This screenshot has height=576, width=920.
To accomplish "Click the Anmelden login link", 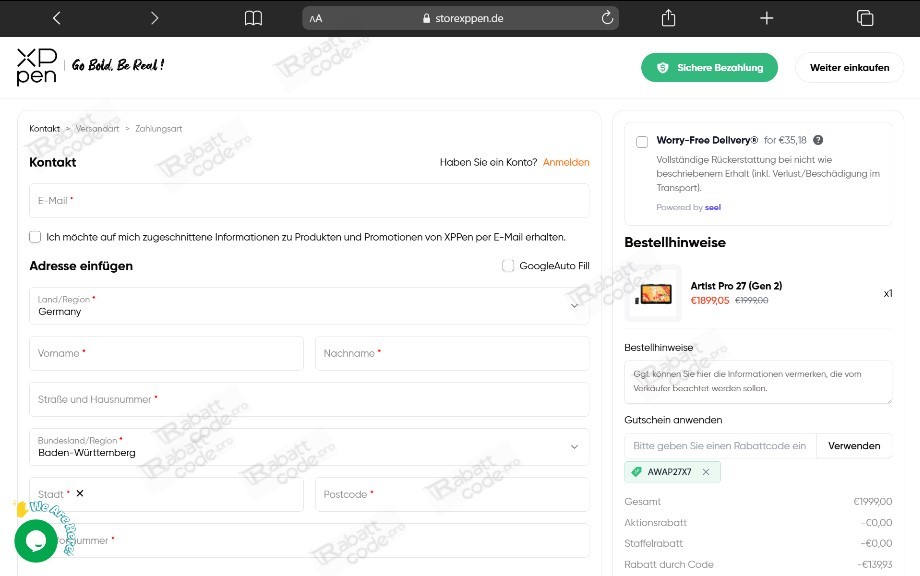I will [566, 162].
